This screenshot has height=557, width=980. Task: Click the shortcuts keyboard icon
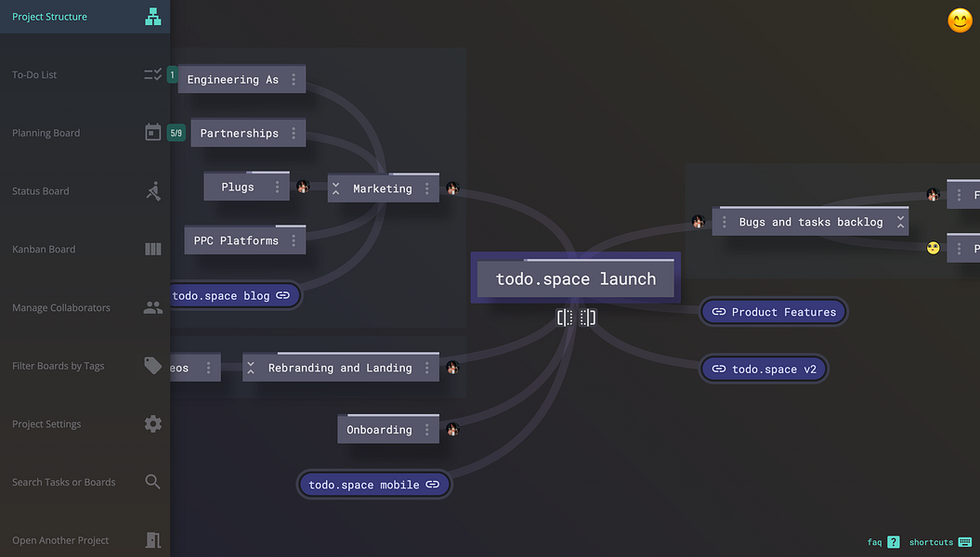coord(965,542)
